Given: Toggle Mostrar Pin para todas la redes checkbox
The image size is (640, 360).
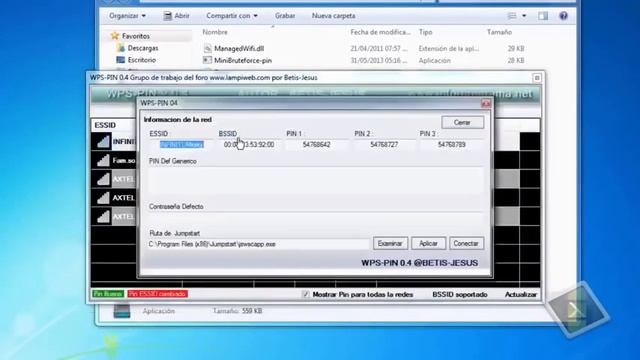Looking at the screenshot, I should tap(306, 294).
